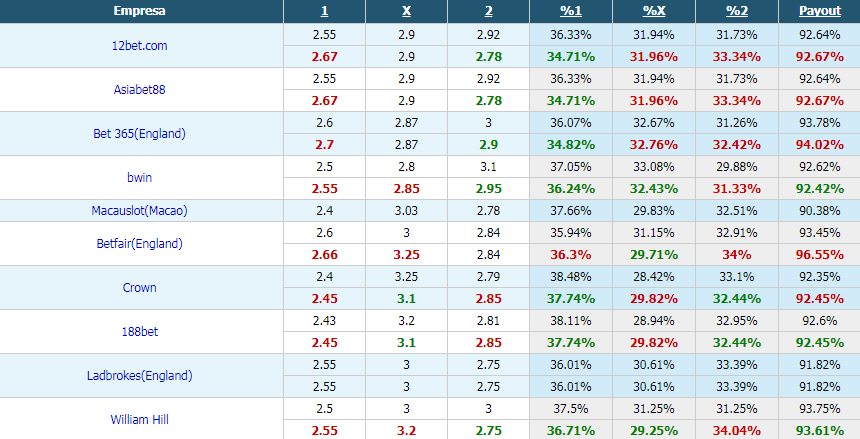Click 188bet opening home odds 2.43

click(x=324, y=320)
